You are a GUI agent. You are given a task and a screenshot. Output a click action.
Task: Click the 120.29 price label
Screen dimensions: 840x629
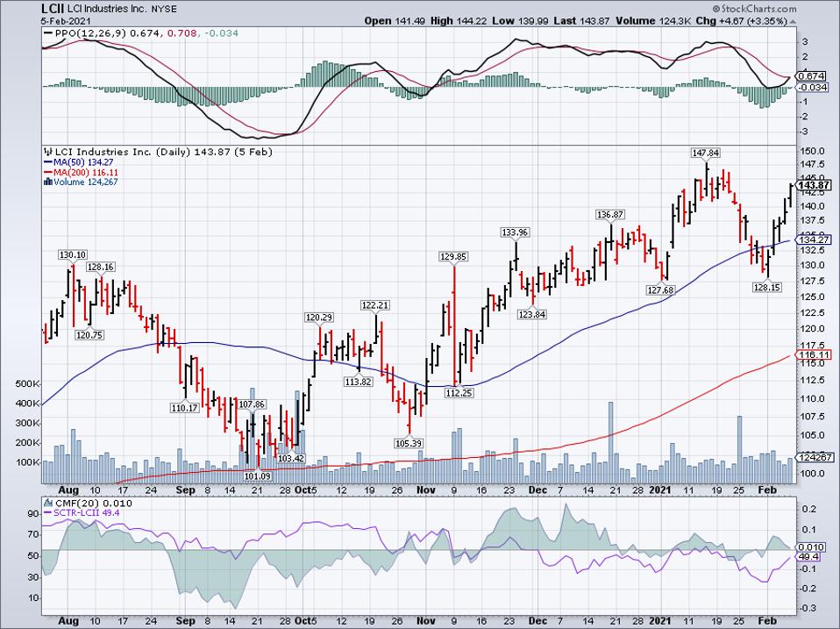tap(319, 318)
